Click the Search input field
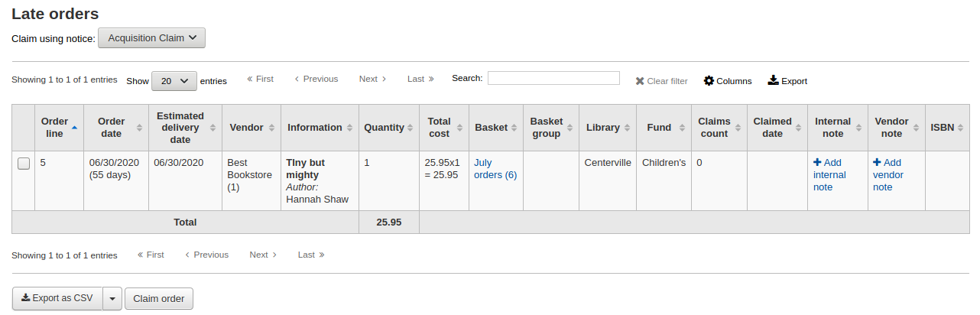 (x=553, y=78)
